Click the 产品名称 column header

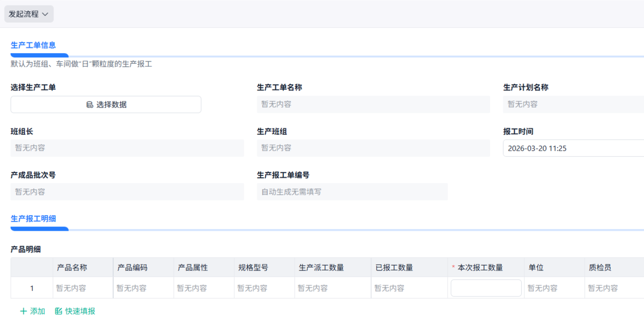point(72,268)
